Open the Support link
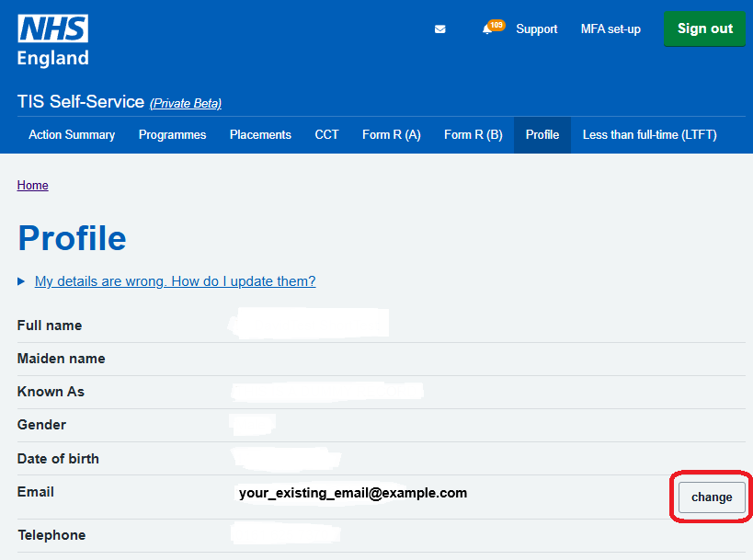The width and height of the screenshot is (753, 560). pos(536,29)
